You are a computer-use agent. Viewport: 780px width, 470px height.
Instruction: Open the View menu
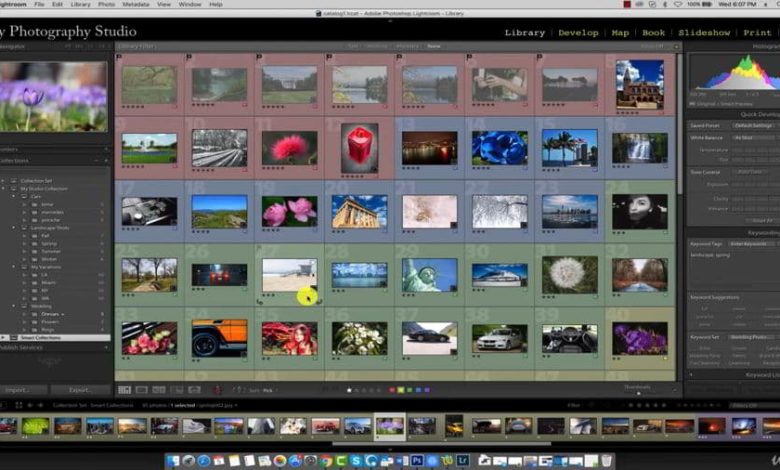[x=164, y=4]
